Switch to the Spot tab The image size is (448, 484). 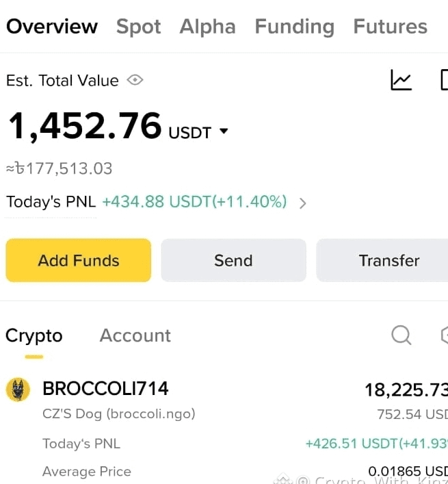click(138, 27)
